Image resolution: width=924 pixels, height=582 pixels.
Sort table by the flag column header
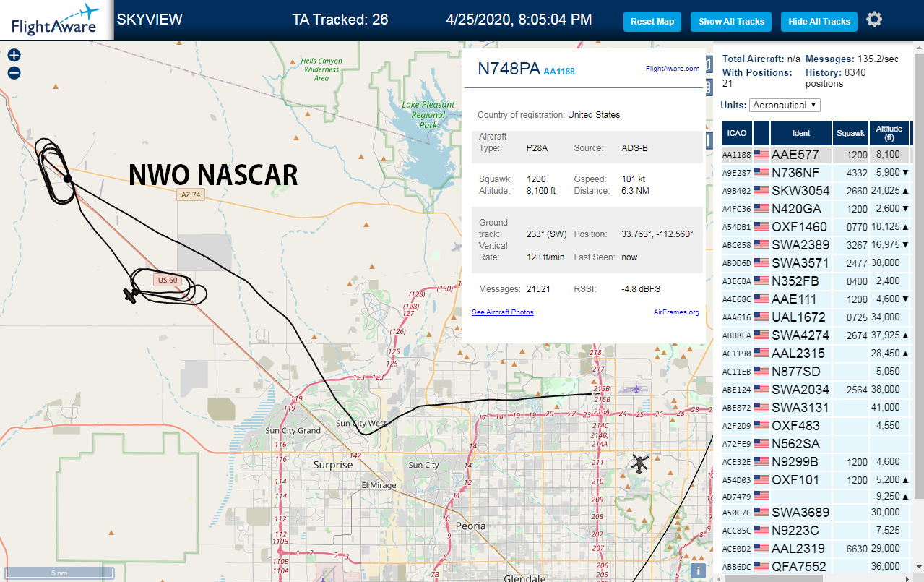pyautogui.click(x=761, y=133)
